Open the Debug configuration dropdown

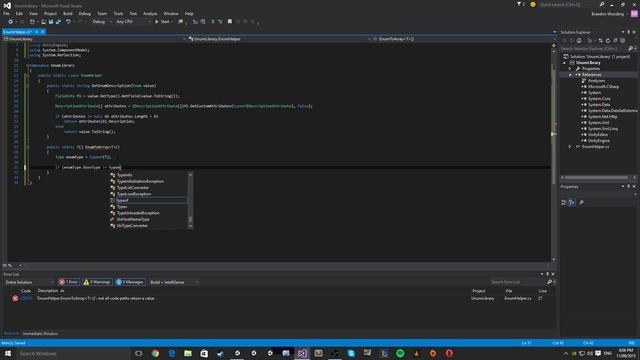tap(102, 22)
